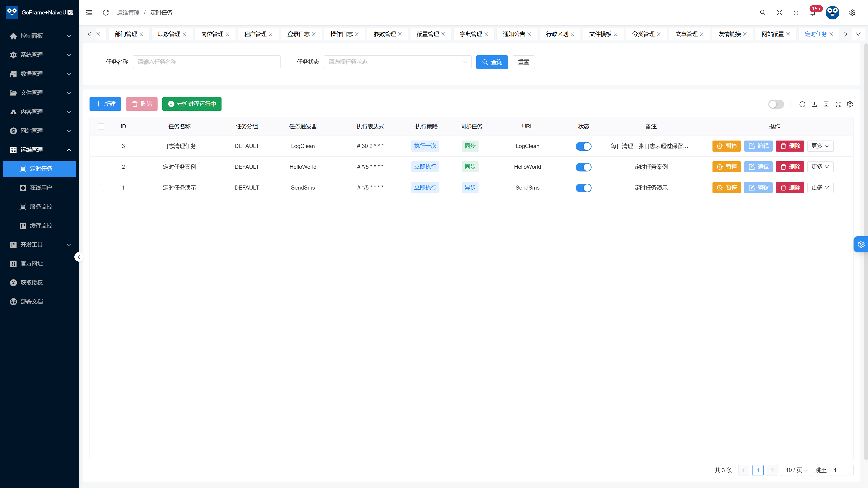This screenshot has height=488, width=868.
Task: Toggle status switch for 日志清理任务
Action: point(583,146)
